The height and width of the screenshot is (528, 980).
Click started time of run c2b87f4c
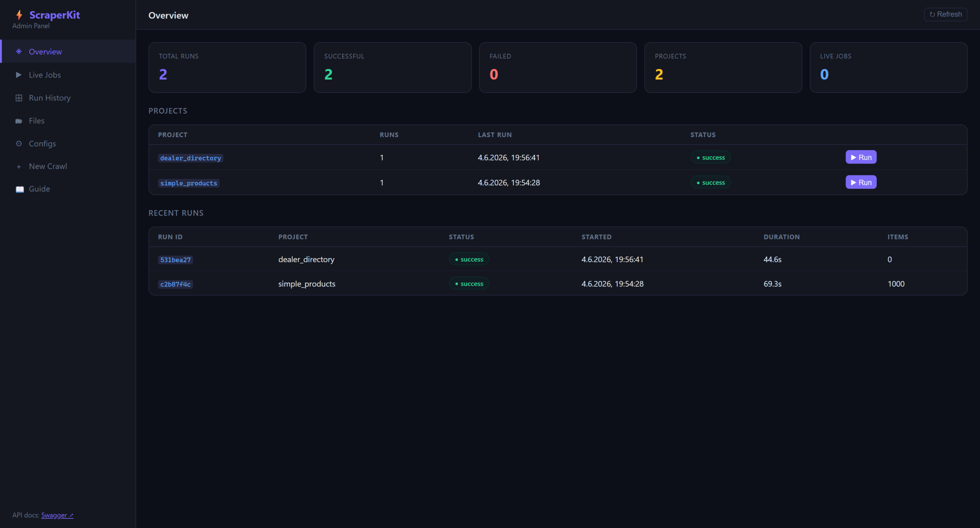tap(612, 284)
